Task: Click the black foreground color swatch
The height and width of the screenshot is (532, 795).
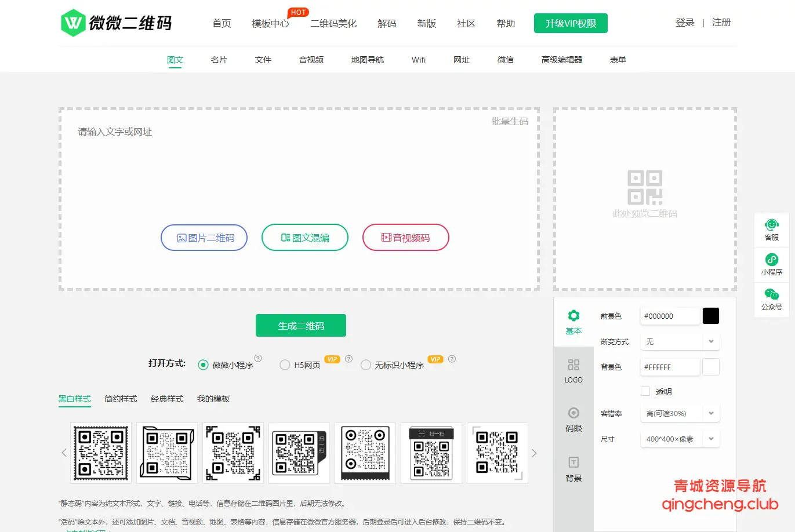Action: click(x=710, y=315)
